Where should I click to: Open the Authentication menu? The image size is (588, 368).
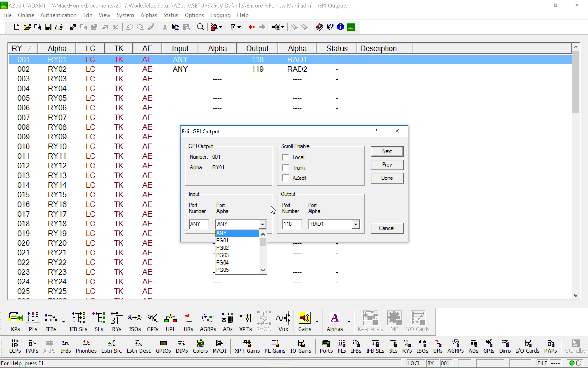[x=58, y=15]
